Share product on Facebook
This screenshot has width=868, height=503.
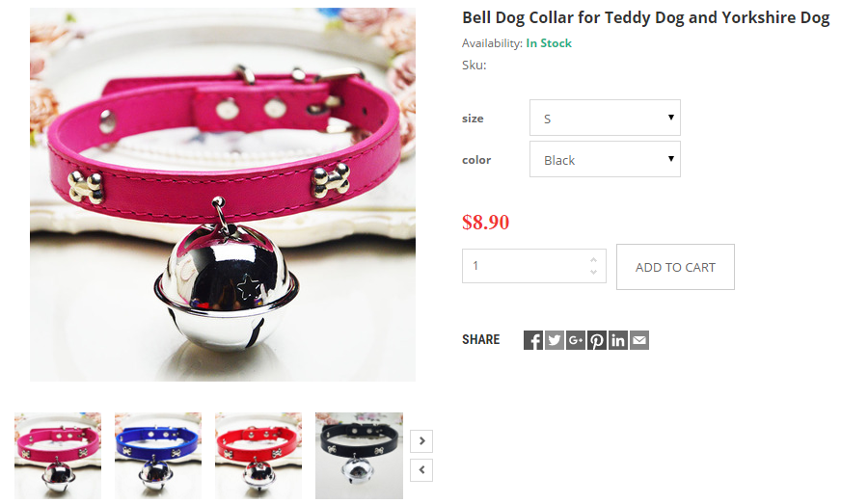[x=533, y=340]
